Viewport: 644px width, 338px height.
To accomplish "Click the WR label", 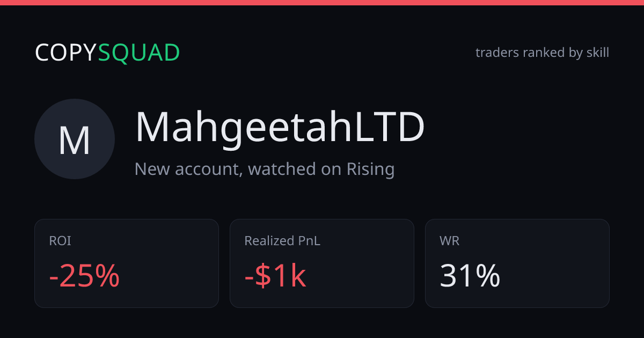I will coord(449,241).
